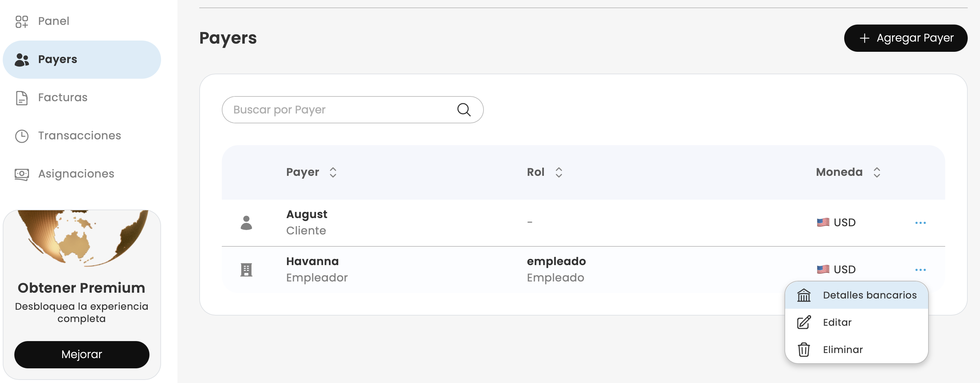The width and height of the screenshot is (980, 383).
Task: Navigate to Asignaciones in the sidebar
Action: (x=76, y=174)
